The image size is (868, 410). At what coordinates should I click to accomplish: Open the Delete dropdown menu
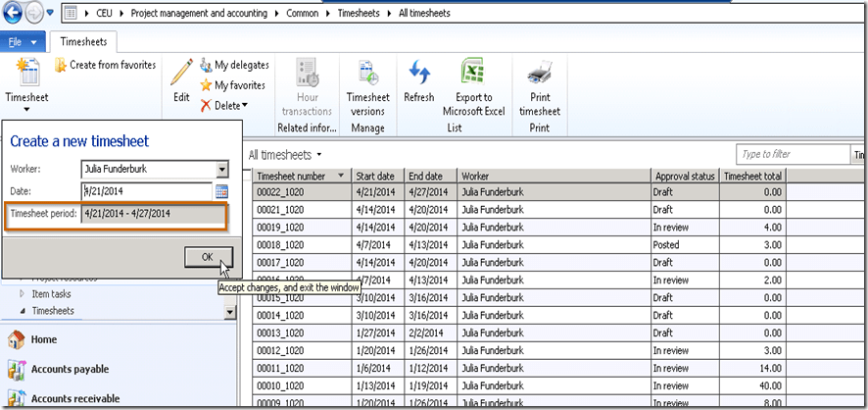225,105
